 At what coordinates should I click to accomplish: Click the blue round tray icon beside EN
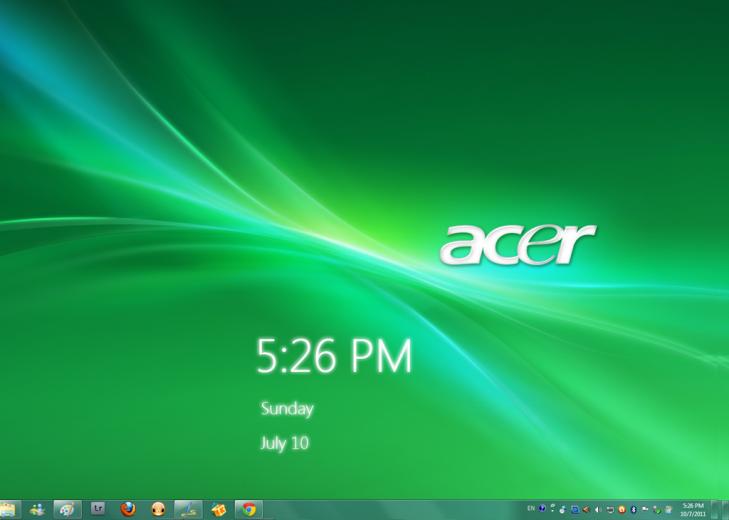tap(542, 508)
